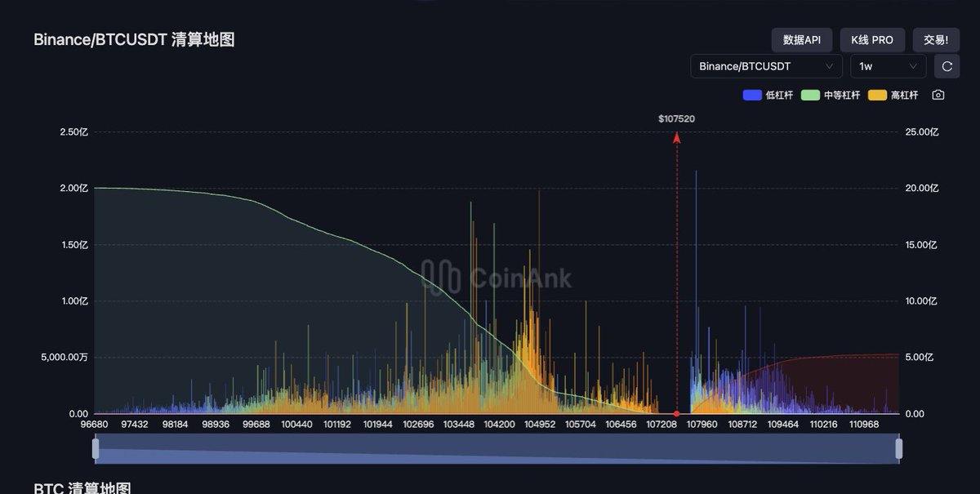Click x-axis label 106456
This screenshot has width=980, height=494.
pos(622,425)
